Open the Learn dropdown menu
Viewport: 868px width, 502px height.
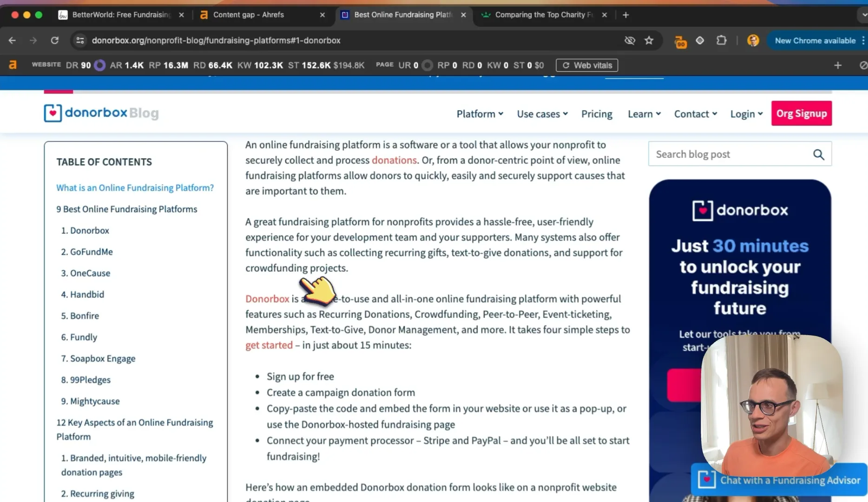click(644, 114)
